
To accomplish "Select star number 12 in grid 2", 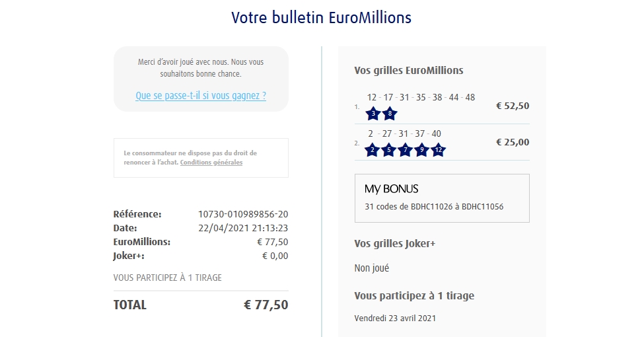I will [x=438, y=150].
